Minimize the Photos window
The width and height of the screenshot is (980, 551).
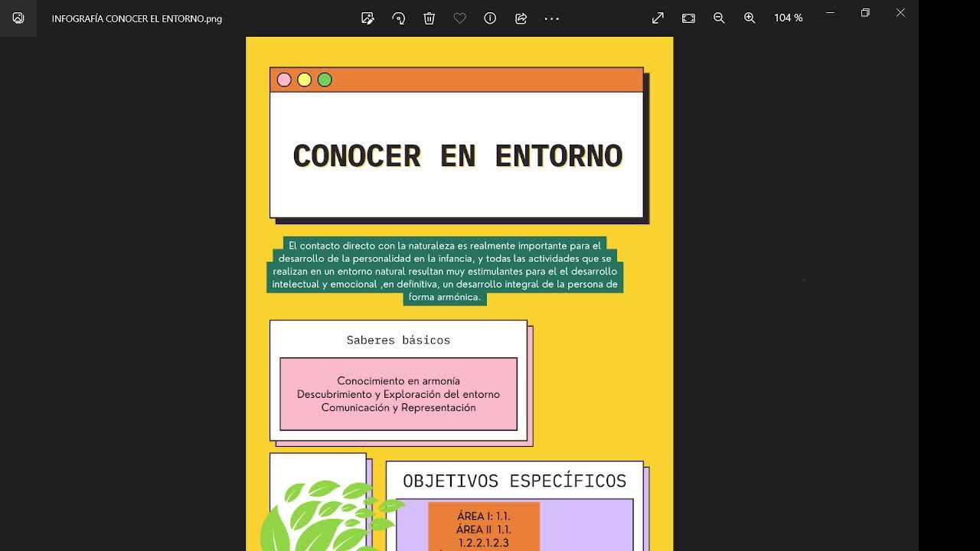coord(830,12)
